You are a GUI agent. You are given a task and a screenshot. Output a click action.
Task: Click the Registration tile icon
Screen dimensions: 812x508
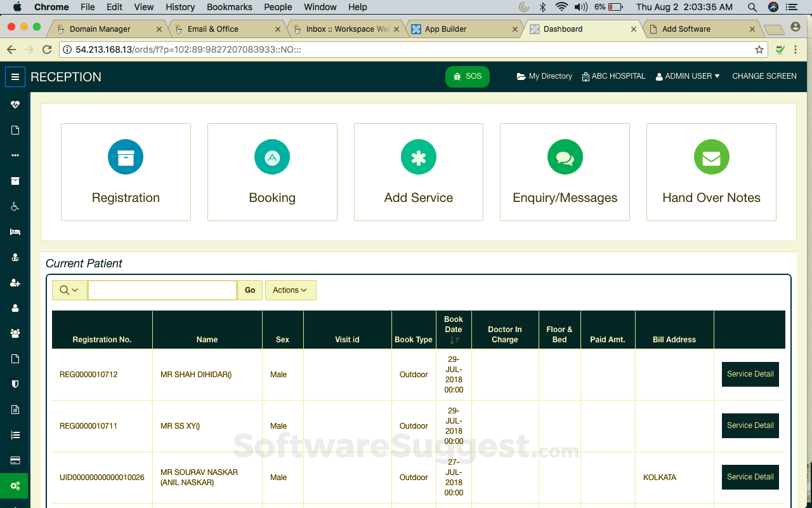pos(126,157)
